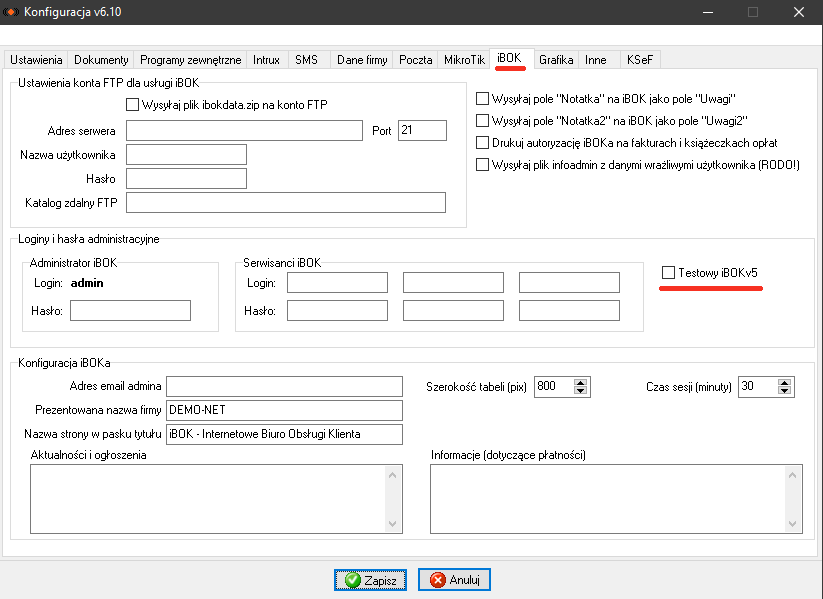Click the Adres serwera input field
The width and height of the screenshot is (823, 599).
coord(244,131)
